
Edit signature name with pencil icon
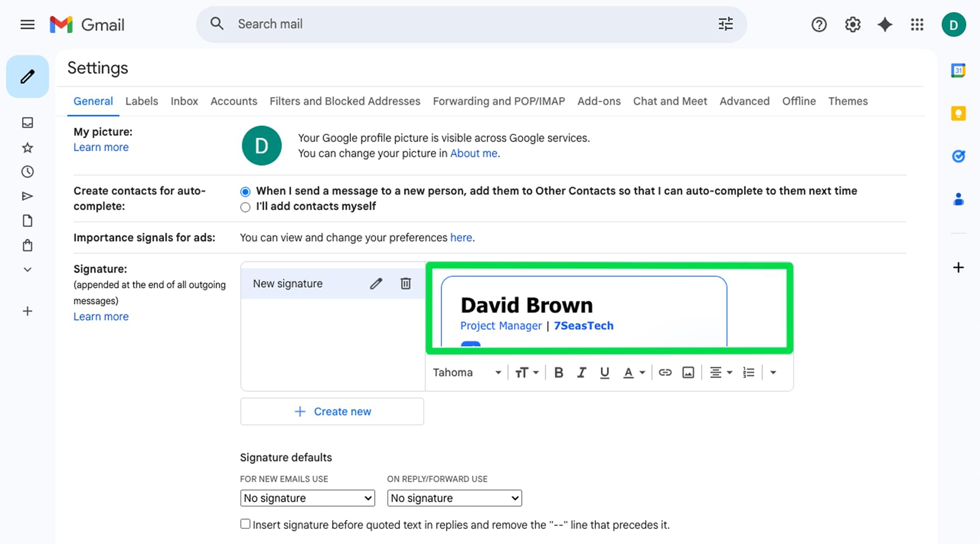click(376, 284)
